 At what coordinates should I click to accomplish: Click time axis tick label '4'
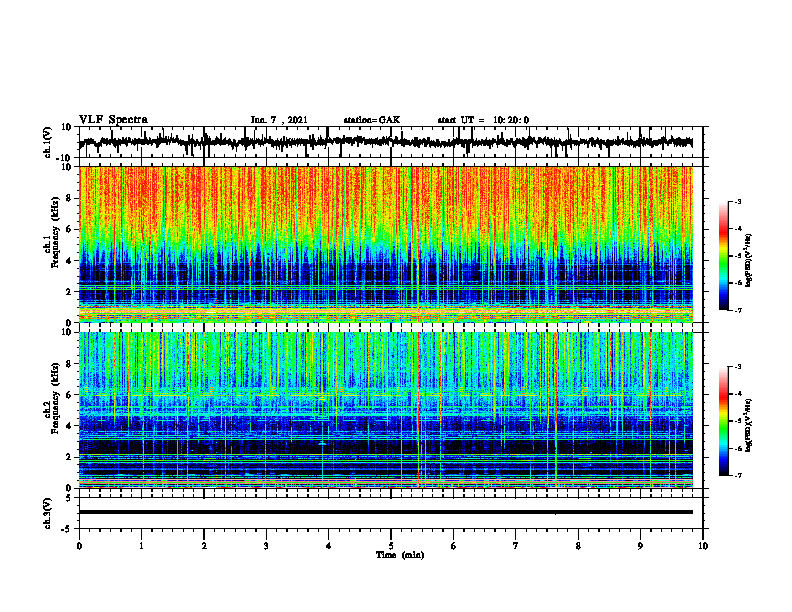(x=329, y=546)
